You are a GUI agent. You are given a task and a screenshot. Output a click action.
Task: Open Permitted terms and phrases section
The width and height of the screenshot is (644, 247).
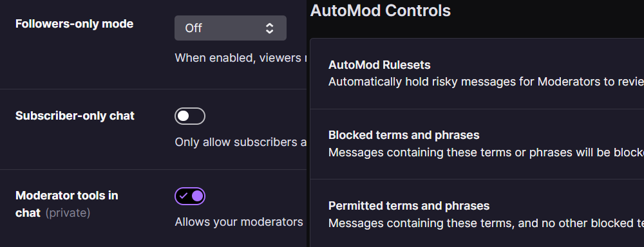[477, 214]
